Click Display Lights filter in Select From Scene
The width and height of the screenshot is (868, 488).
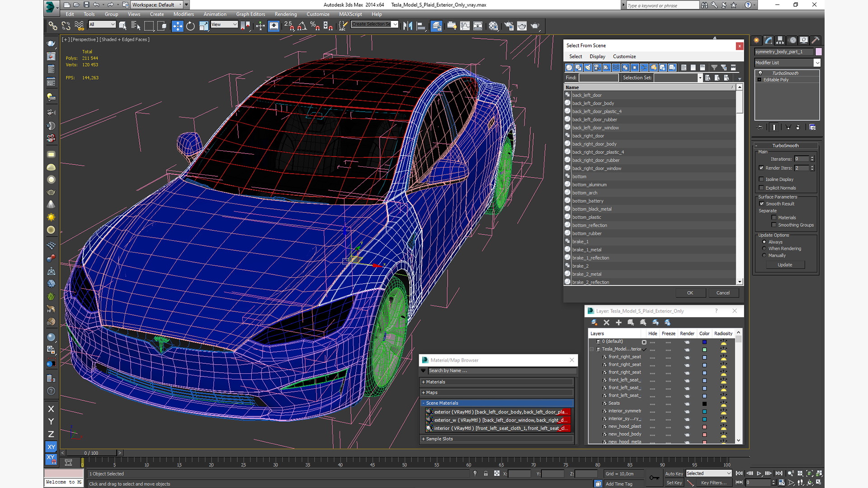point(588,67)
